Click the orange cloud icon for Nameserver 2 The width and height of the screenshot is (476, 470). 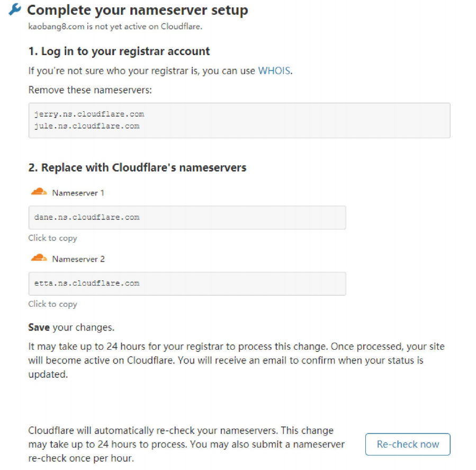point(39,258)
